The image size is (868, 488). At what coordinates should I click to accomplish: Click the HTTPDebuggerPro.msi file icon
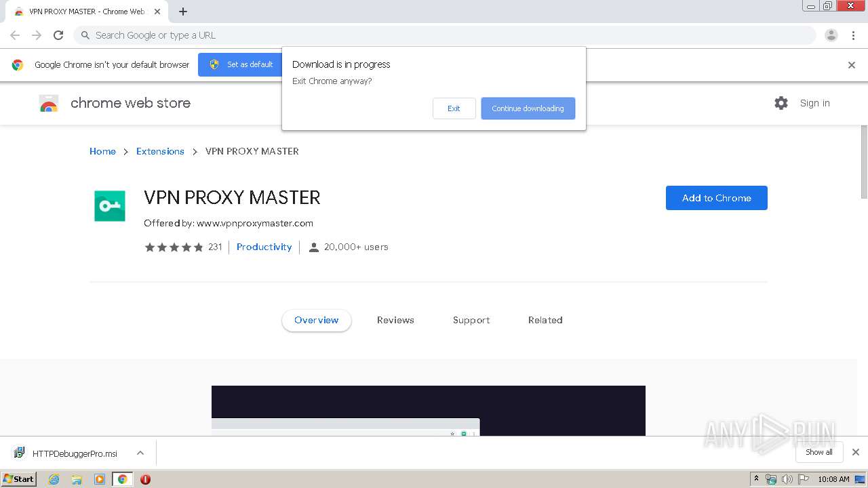[20, 453]
